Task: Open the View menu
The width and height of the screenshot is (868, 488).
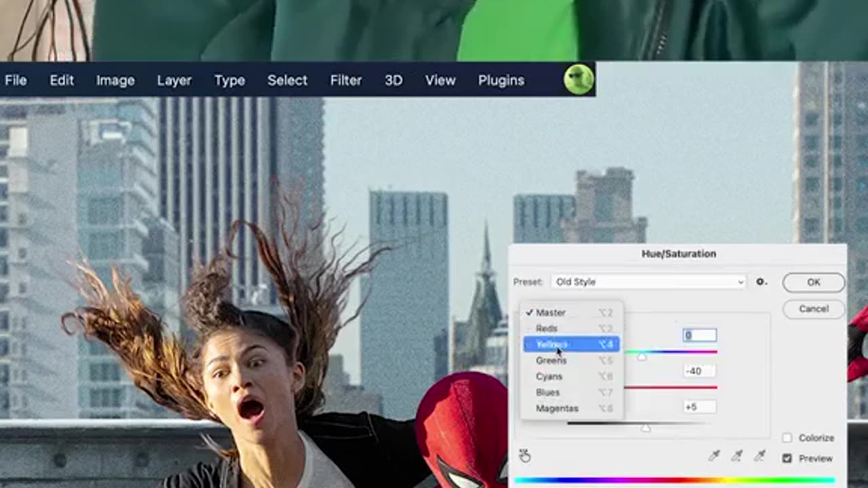Action: point(440,80)
